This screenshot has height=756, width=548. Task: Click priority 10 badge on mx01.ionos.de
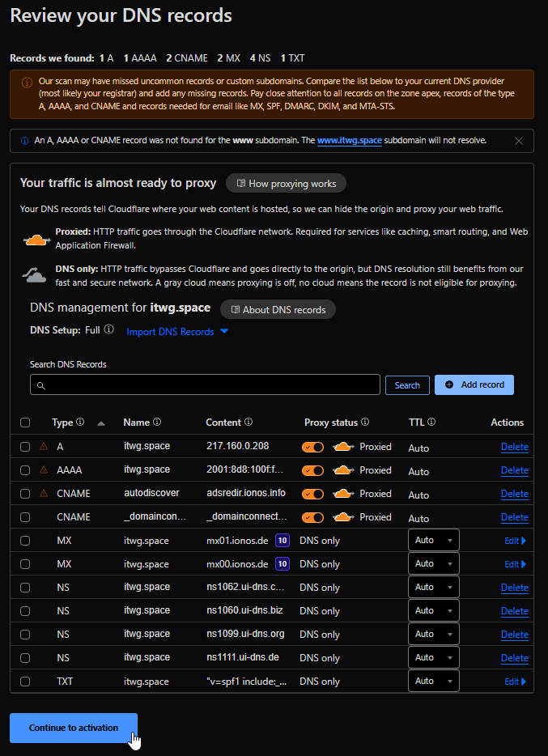pos(282,541)
